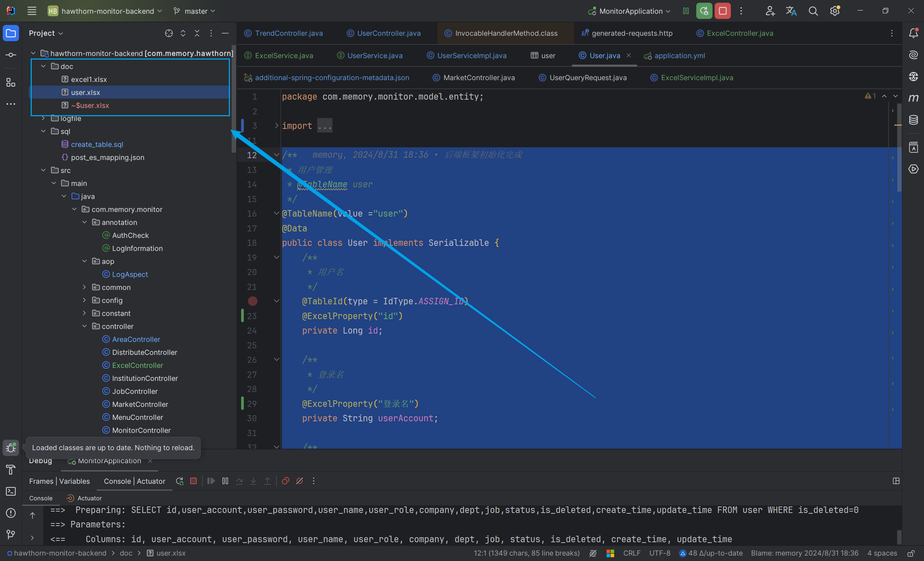
Task: Collapse all in Project panel
Action: (197, 33)
